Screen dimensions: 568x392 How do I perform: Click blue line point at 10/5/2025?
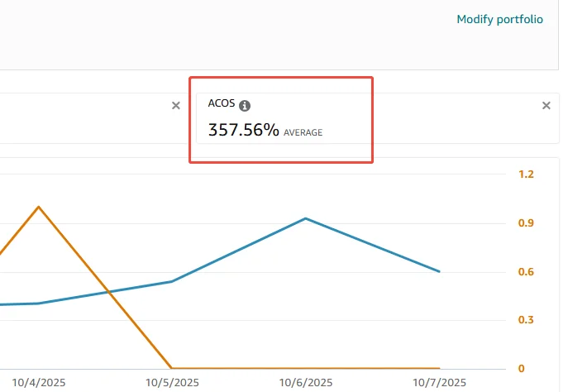[172, 281]
